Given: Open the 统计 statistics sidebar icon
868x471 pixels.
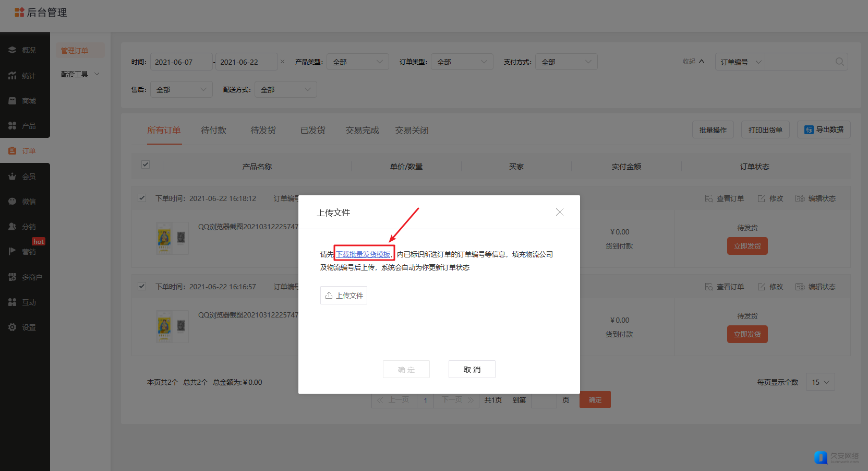Looking at the screenshot, I should pyautogui.click(x=13, y=76).
